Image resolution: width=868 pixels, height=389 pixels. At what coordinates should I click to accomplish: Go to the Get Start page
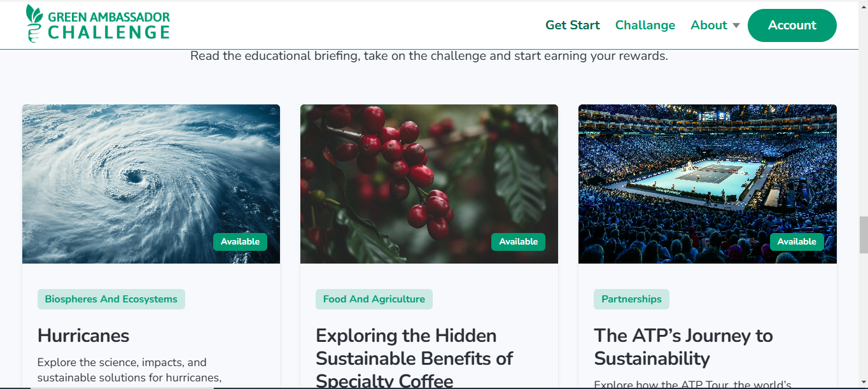573,25
